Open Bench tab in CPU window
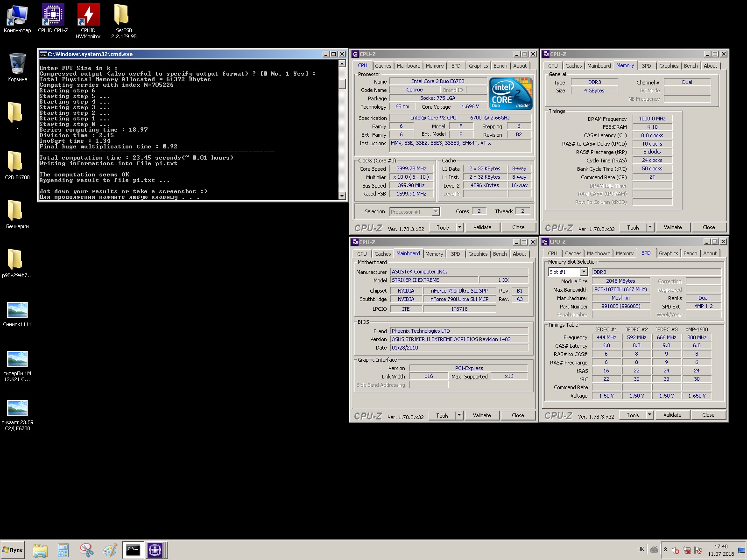This screenshot has width=747, height=560. pos(500,66)
